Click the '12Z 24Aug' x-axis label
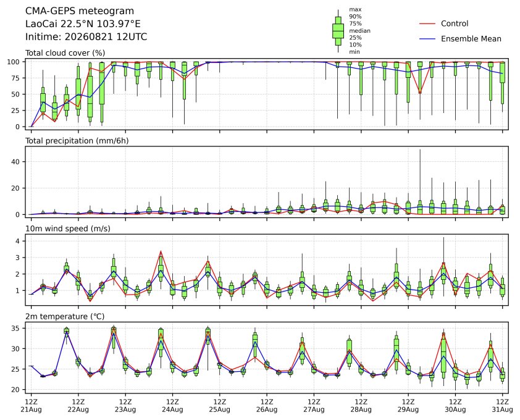 pos(172,406)
